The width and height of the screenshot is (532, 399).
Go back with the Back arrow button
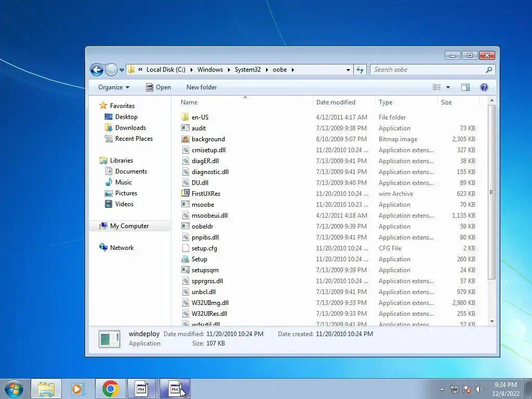[97, 70]
